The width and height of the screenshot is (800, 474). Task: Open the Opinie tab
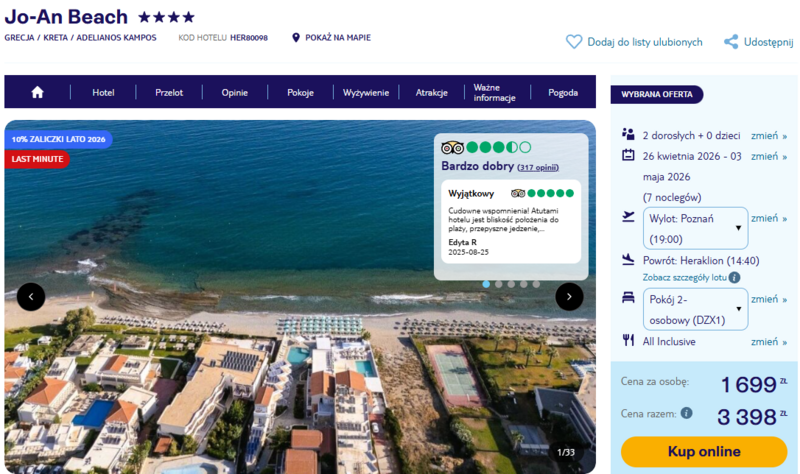click(x=235, y=92)
